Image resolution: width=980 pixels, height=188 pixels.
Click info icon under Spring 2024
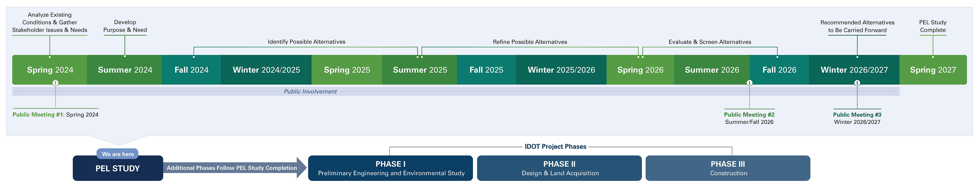(55, 83)
